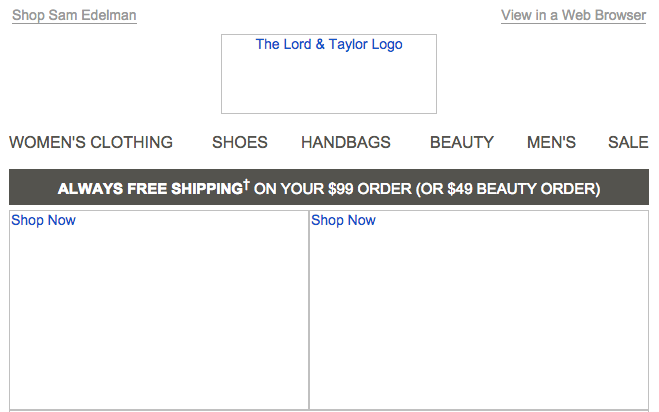Image resolution: width=659 pixels, height=412 pixels.
Task: Open the right Shop Now image placeholder
Action: coord(479,310)
